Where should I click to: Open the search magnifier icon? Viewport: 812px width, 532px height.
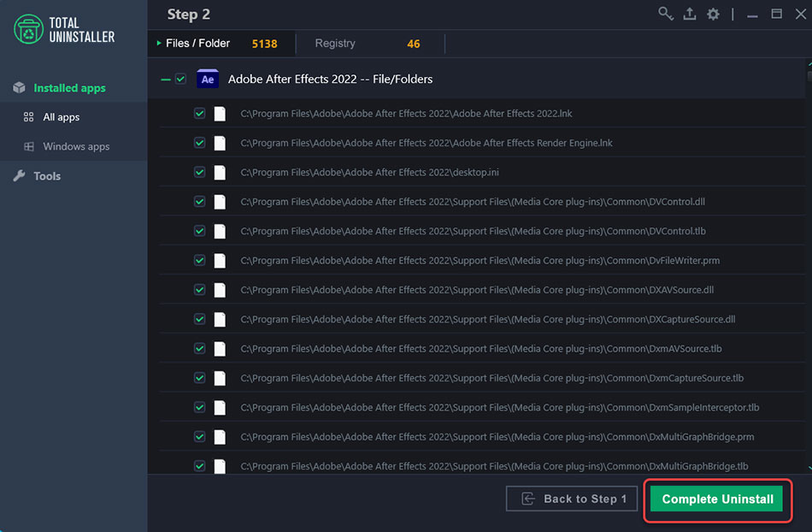pos(666,14)
